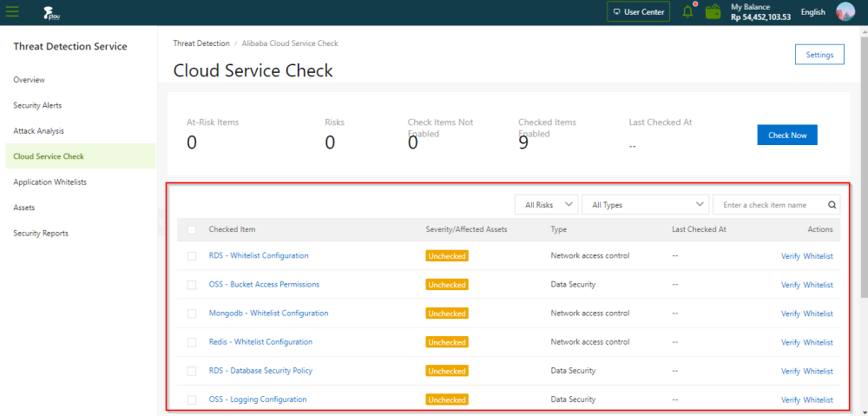Open OSS - Logging Configuration item

pos(258,399)
